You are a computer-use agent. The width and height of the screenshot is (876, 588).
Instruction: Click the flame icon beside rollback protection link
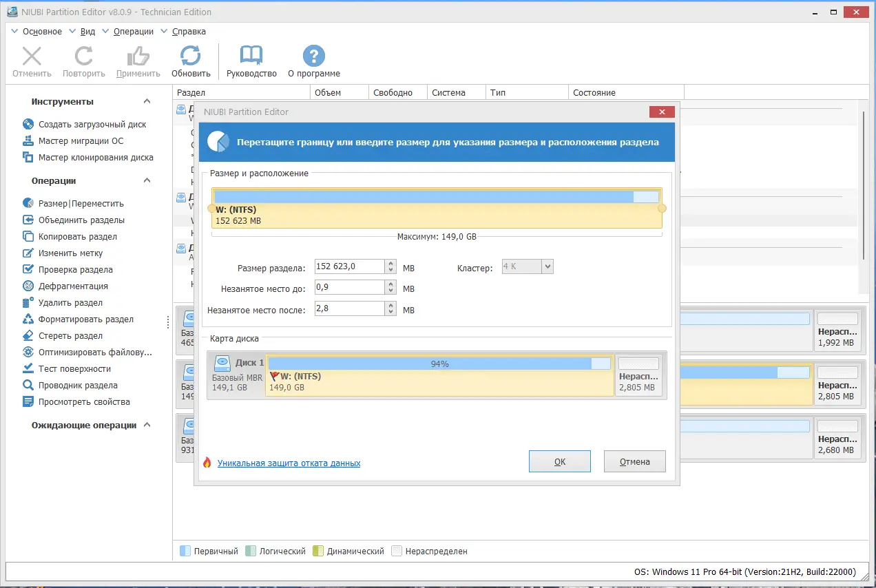pyautogui.click(x=207, y=463)
